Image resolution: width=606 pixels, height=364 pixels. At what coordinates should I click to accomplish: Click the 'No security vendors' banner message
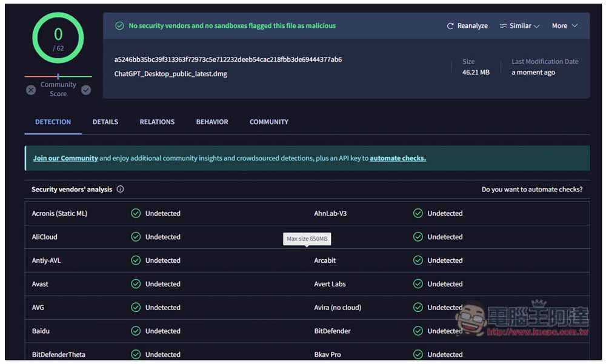pyautogui.click(x=232, y=26)
